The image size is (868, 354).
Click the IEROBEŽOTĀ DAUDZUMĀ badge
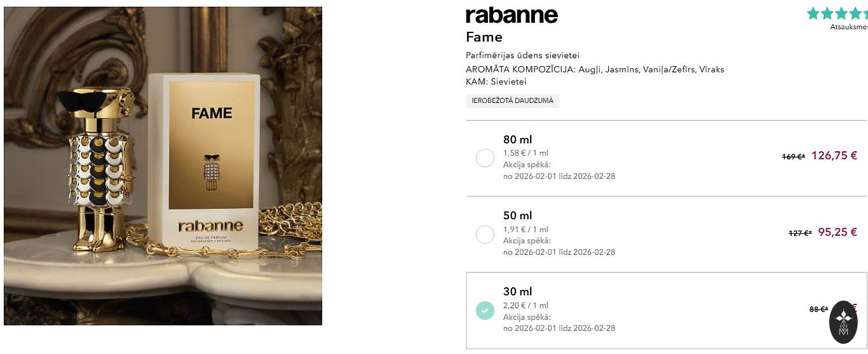tap(512, 100)
